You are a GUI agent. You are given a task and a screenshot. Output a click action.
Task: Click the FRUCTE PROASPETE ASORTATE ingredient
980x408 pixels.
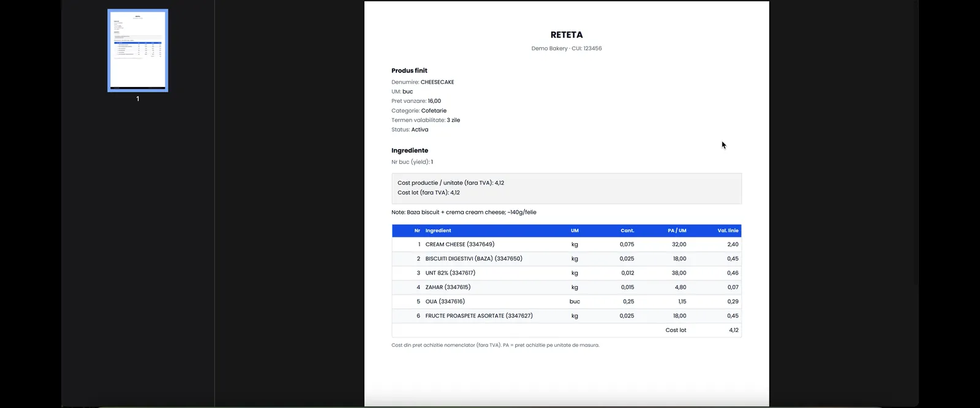coord(479,316)
